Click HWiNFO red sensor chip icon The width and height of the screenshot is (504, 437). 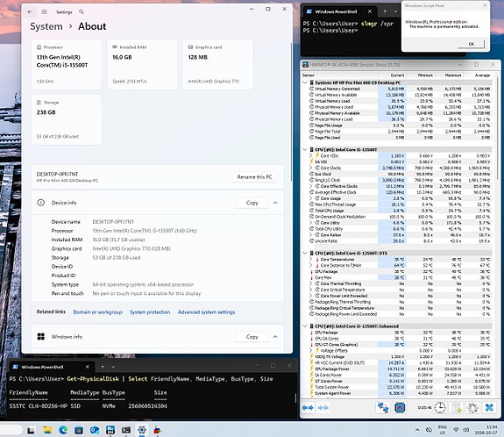pos(400,408)
